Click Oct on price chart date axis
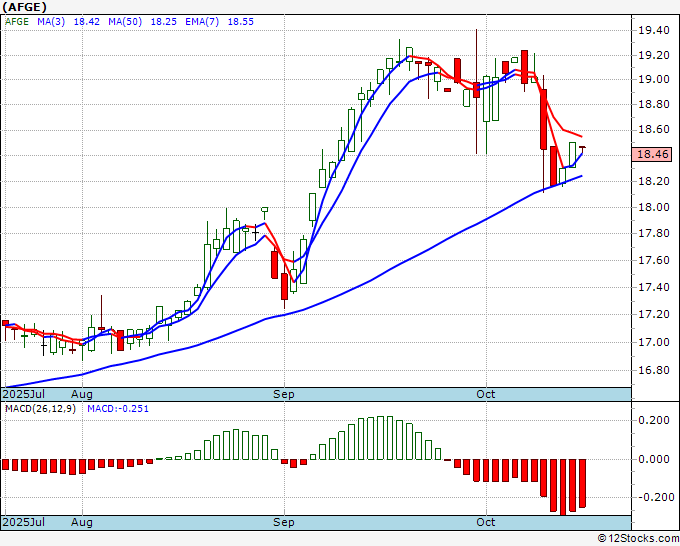680x546 pixels. tap(486, 394)
